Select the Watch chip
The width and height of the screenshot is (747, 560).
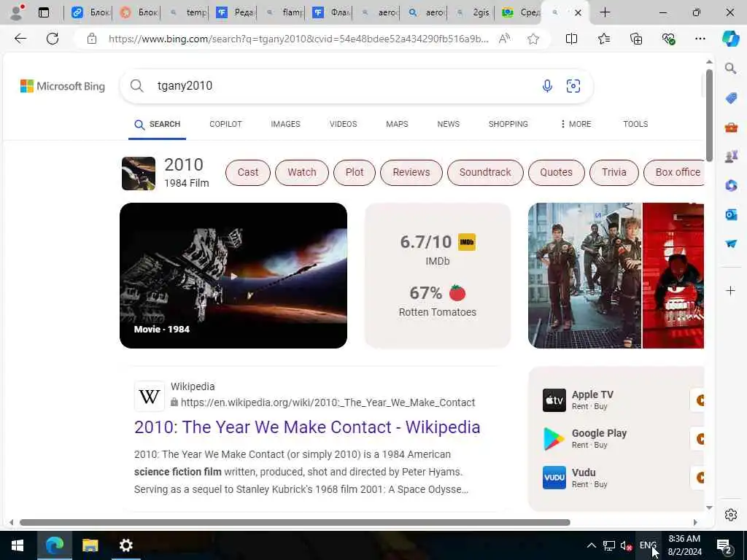pyautogui.click(x=301, y=172)
